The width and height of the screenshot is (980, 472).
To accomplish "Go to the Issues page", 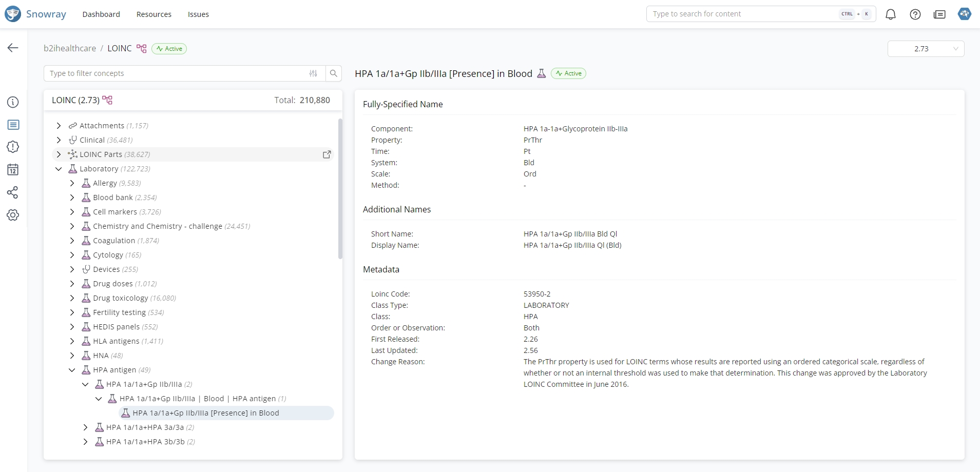I will 198,14.
